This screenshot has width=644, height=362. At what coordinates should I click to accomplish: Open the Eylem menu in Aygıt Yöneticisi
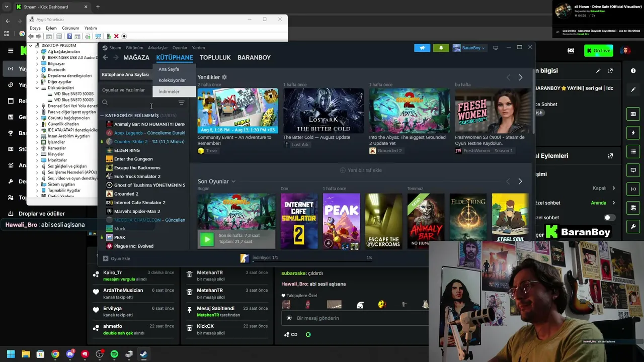pos(51,28)
